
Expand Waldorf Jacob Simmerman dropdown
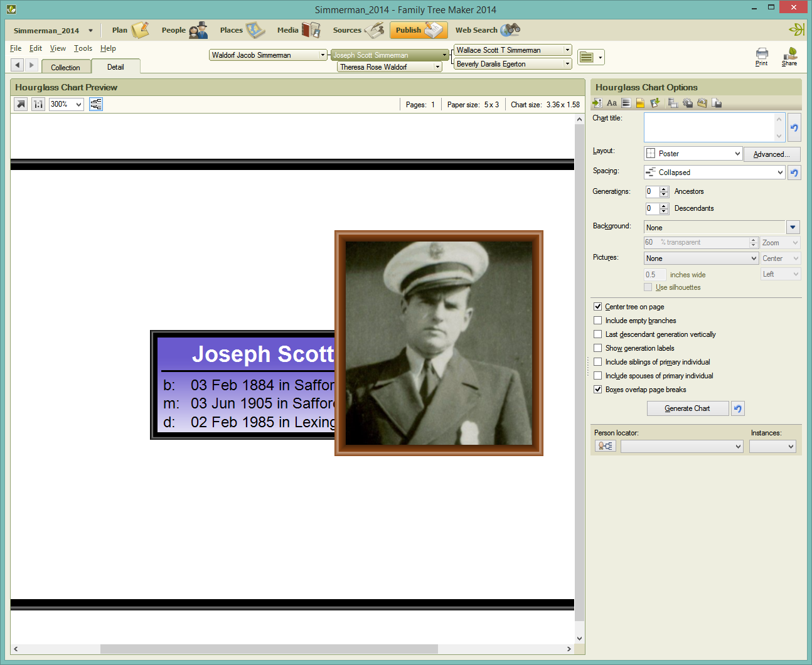[323, 55]
